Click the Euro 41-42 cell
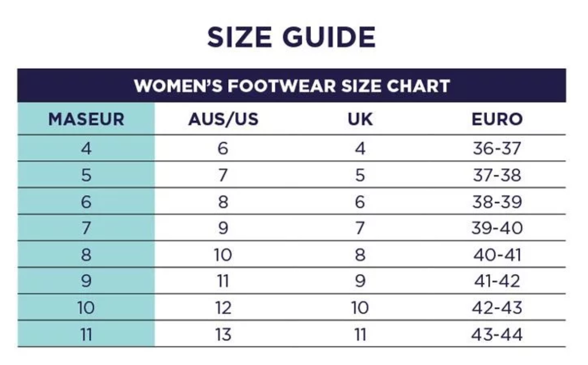 pos(497,282)
